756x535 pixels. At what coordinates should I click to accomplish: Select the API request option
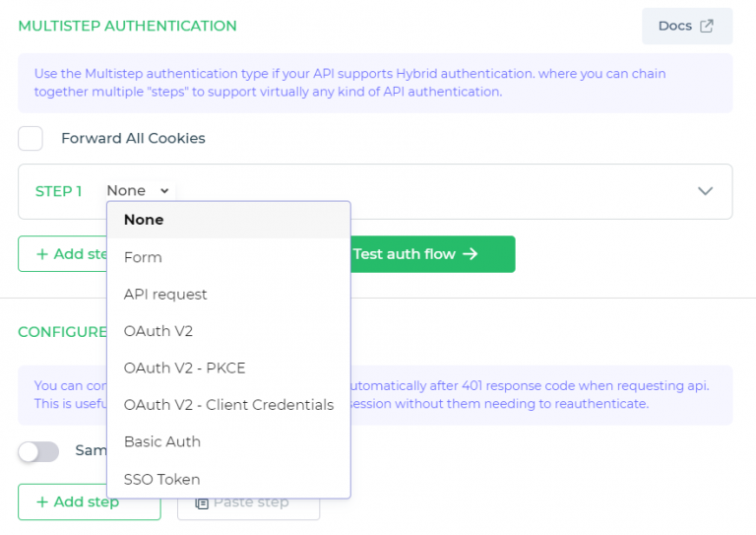click(165, 295)
